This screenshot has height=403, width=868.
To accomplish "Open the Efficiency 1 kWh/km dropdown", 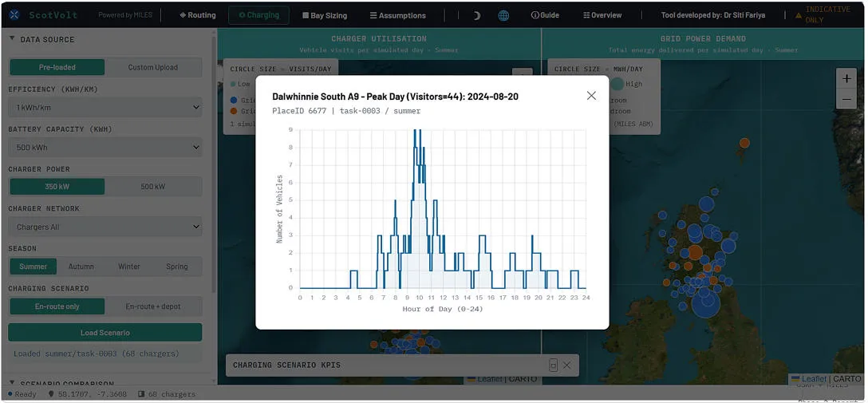I will pos(105,108).
